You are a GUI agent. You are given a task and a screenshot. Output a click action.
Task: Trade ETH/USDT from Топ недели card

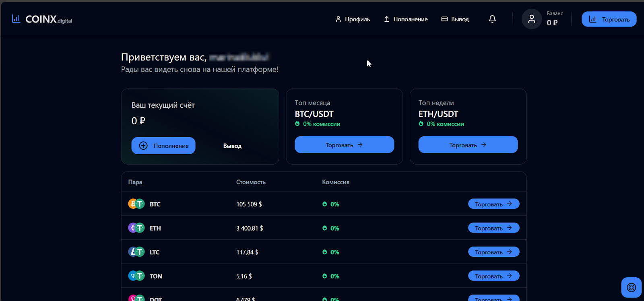468,144
